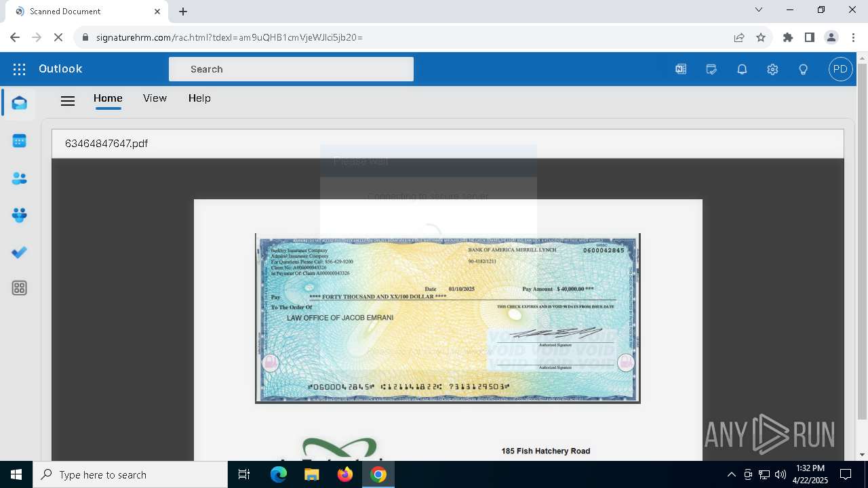Select the View tab
The image size is (868, 488).
[155, 98]
